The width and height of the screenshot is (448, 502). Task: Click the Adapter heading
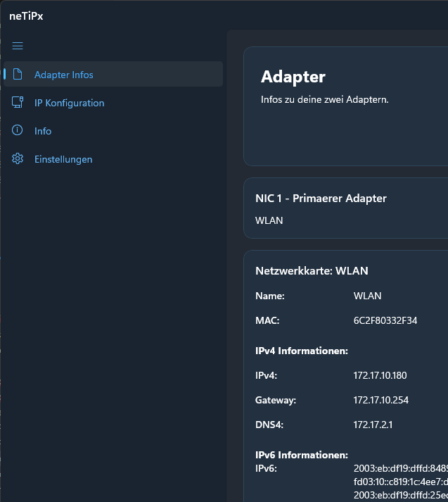(x=293, y=77)
